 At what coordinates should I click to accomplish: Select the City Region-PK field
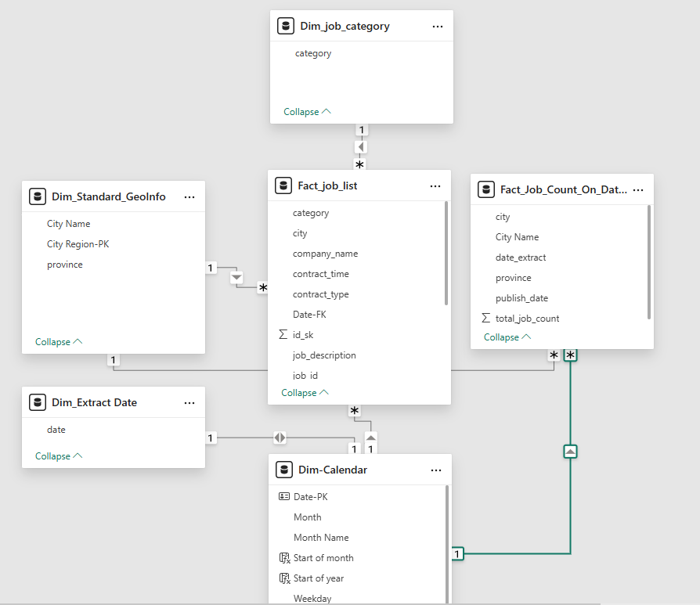point(78,244)
